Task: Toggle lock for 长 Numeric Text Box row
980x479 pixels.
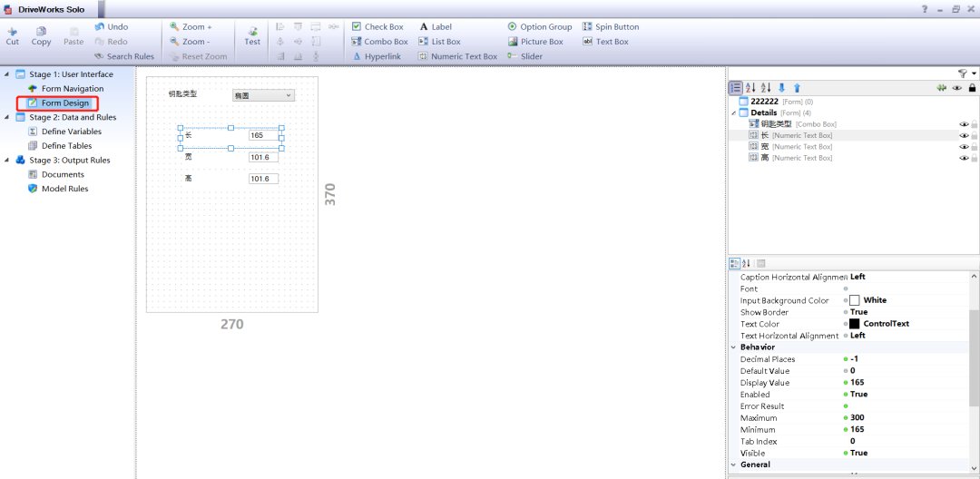Action: tap(974, 135)
